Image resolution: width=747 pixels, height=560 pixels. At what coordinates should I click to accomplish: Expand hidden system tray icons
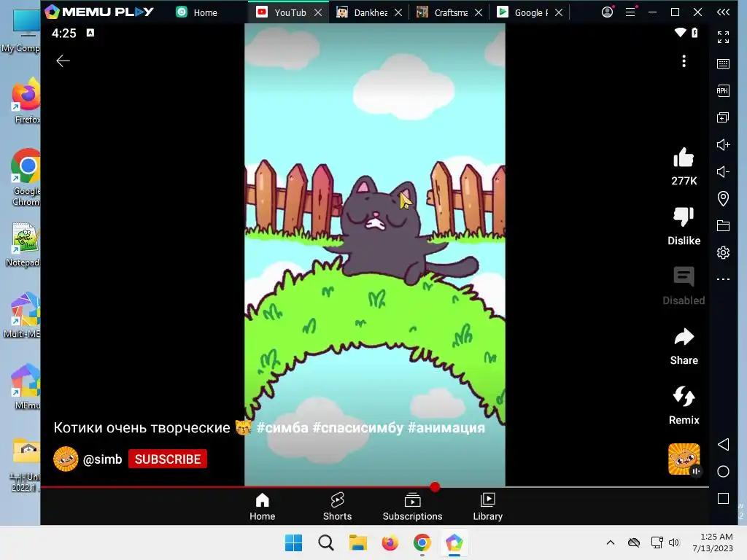click(611, 542)
